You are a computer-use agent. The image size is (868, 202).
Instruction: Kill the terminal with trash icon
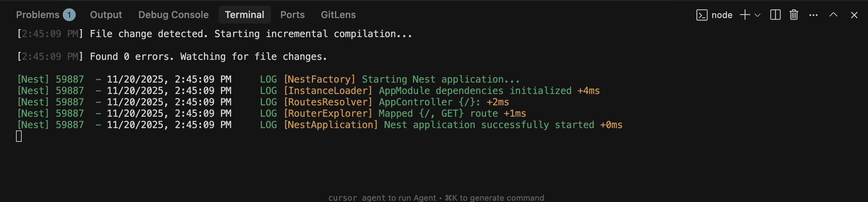[x=794, y=15]
